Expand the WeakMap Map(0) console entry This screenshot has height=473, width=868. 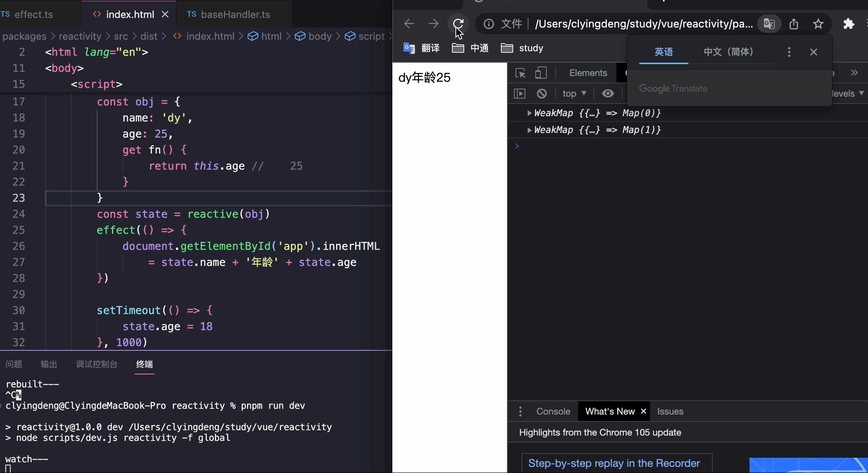pos(529,113)
